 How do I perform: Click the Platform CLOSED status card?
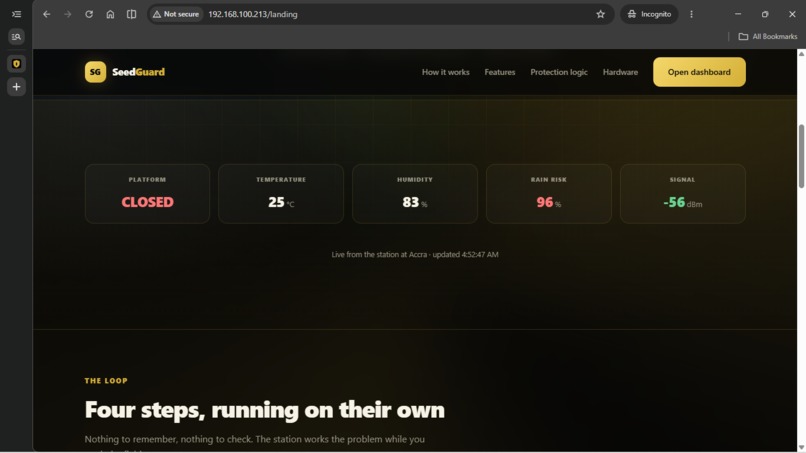[148, 194]
